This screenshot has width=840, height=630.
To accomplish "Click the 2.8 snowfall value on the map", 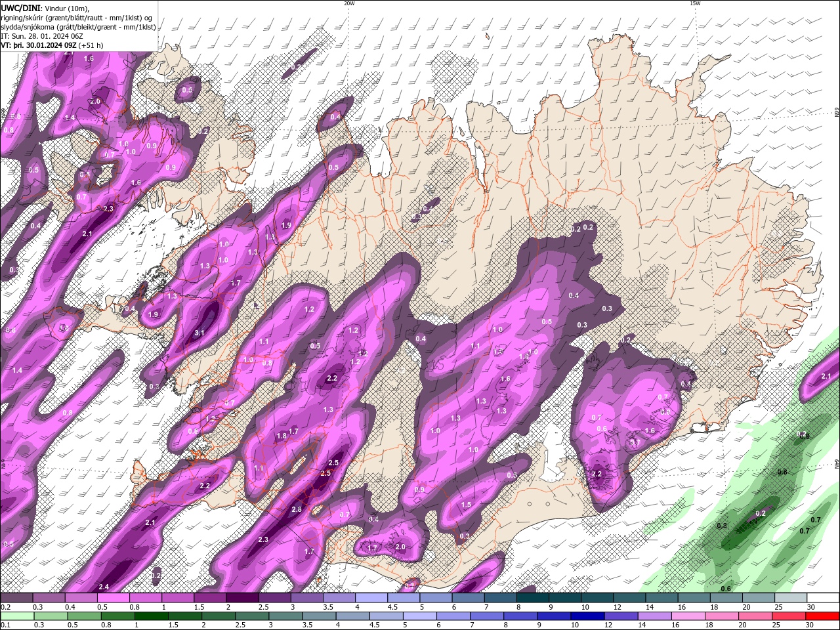I will click(296, 509).
